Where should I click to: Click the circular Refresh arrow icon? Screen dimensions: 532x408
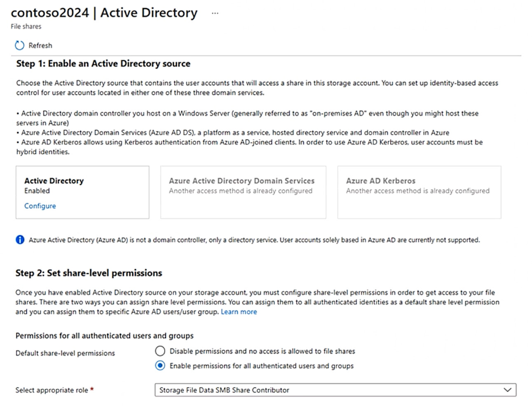[19, 45]
